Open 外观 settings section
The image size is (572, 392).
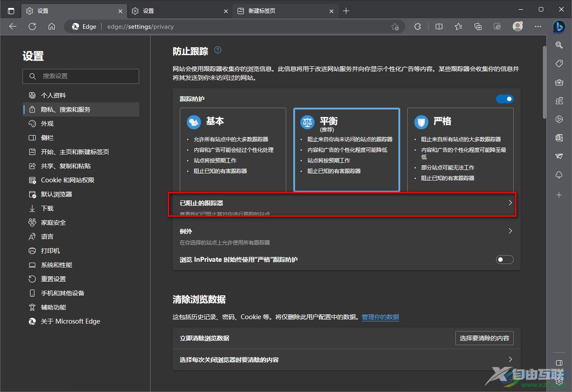(81, 124)
